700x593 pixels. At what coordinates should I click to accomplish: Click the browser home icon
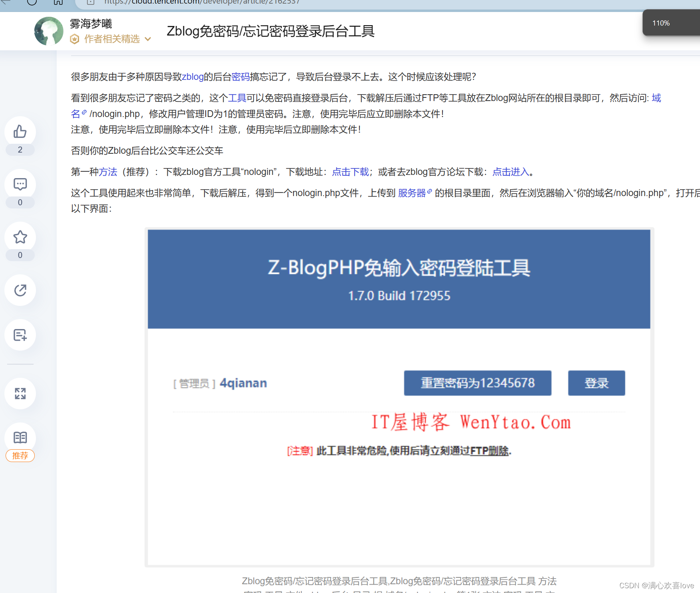click(x=58, y=2)
